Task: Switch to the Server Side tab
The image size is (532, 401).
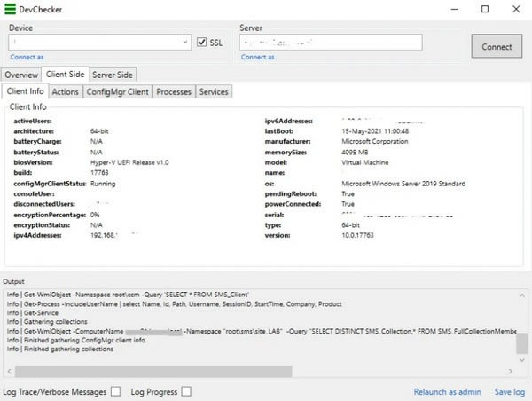Action: [x=113, y=75]
